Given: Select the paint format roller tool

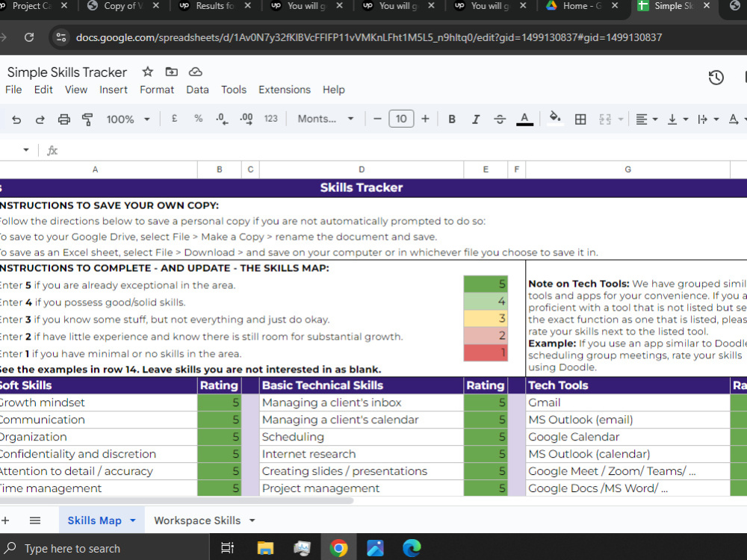Looking at the screenshot, I should (x=87, y=119).
